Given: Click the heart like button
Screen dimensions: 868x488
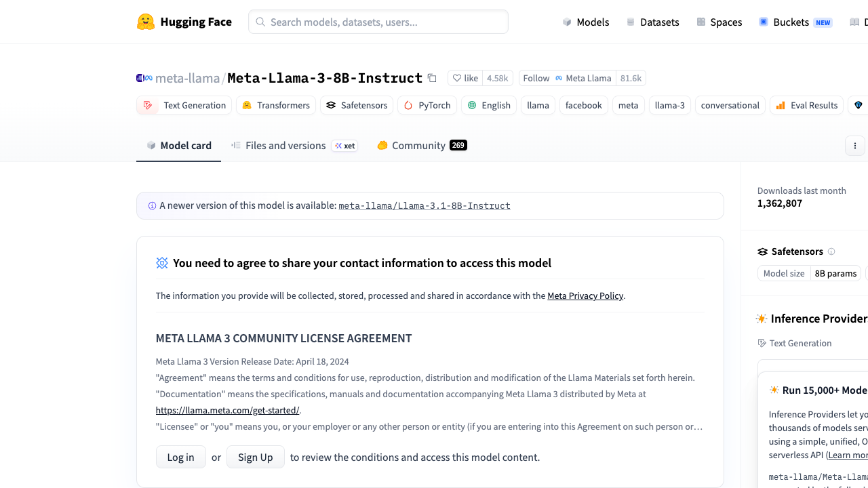Looking at the screenshot, I should coord(465,78).
